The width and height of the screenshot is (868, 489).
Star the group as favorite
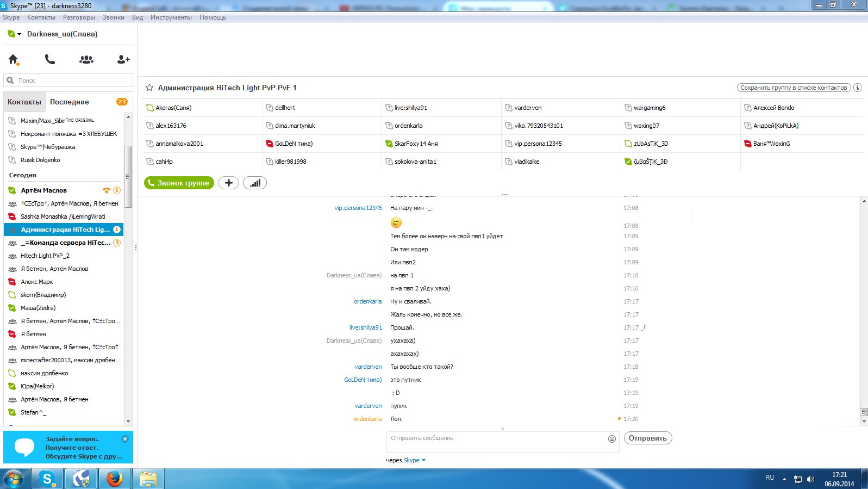(x=149, y=88)
